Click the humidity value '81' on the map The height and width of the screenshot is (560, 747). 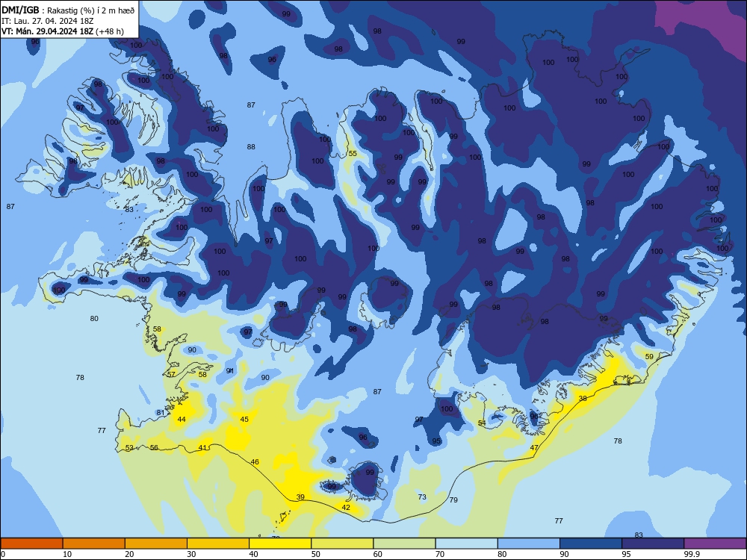161,413
